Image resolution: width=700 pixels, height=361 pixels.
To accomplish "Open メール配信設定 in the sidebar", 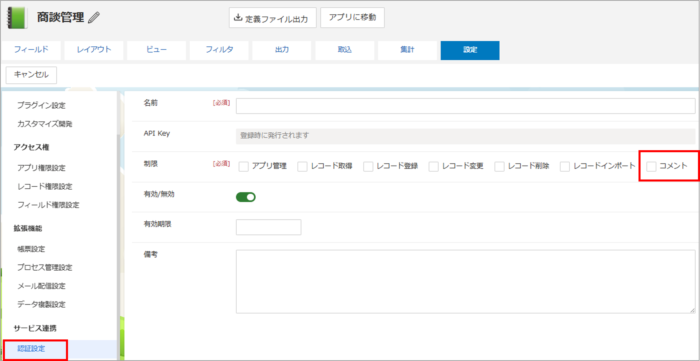I will point(41,286).
